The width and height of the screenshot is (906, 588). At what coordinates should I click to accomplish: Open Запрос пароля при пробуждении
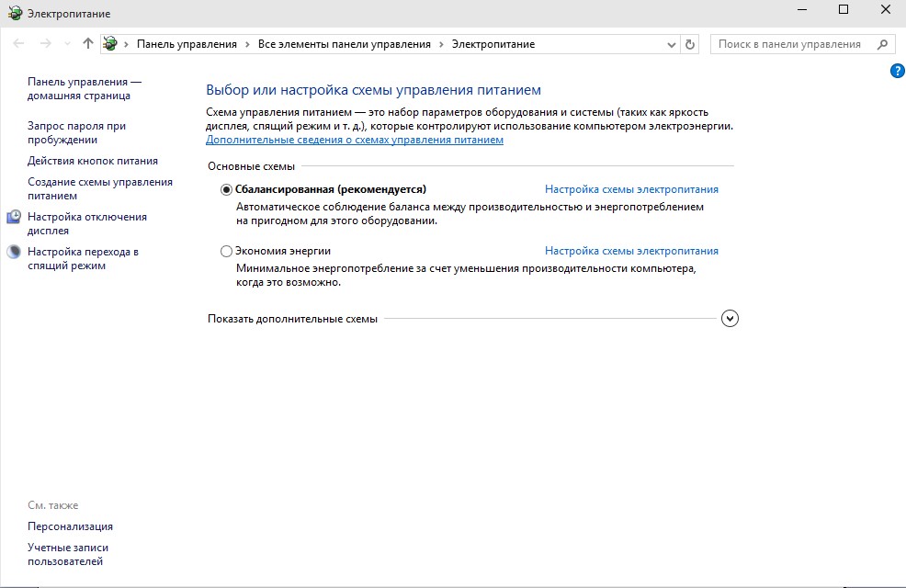coord(76,133)
